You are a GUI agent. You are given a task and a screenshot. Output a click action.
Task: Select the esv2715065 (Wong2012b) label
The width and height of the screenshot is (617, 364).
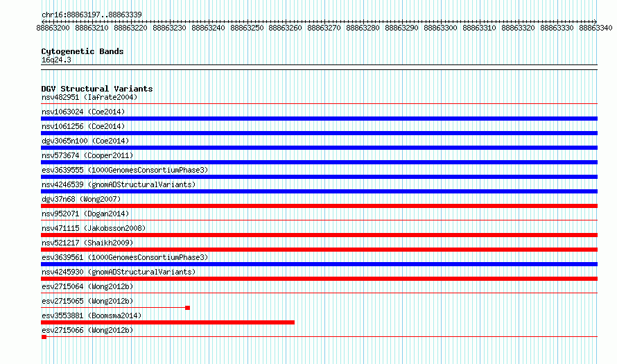87,301
